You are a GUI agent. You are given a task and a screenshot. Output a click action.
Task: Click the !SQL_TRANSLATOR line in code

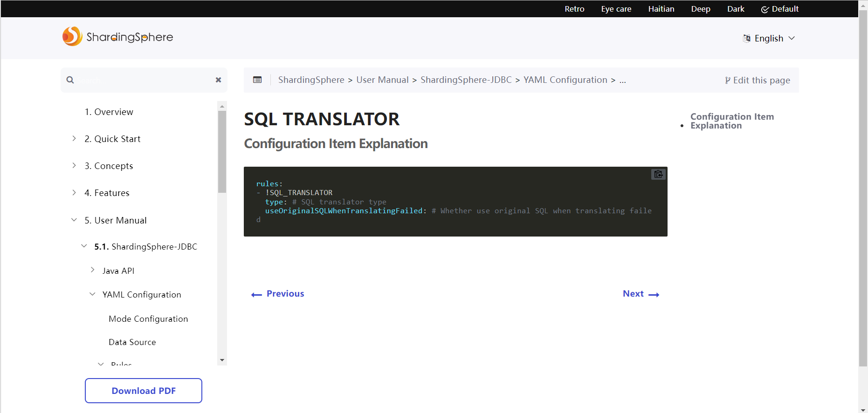(x=299, y=193)
